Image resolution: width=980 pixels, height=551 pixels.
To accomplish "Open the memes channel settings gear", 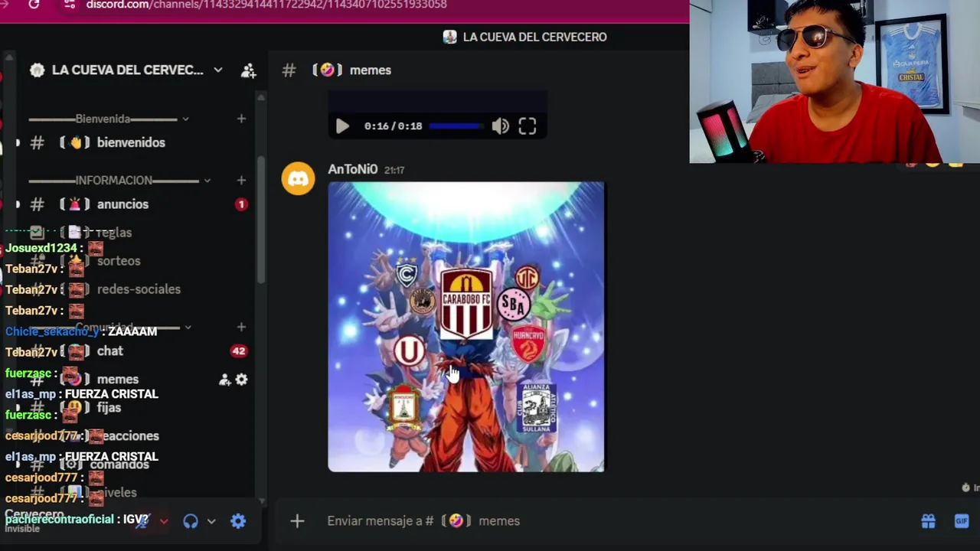I will point(241,380).
